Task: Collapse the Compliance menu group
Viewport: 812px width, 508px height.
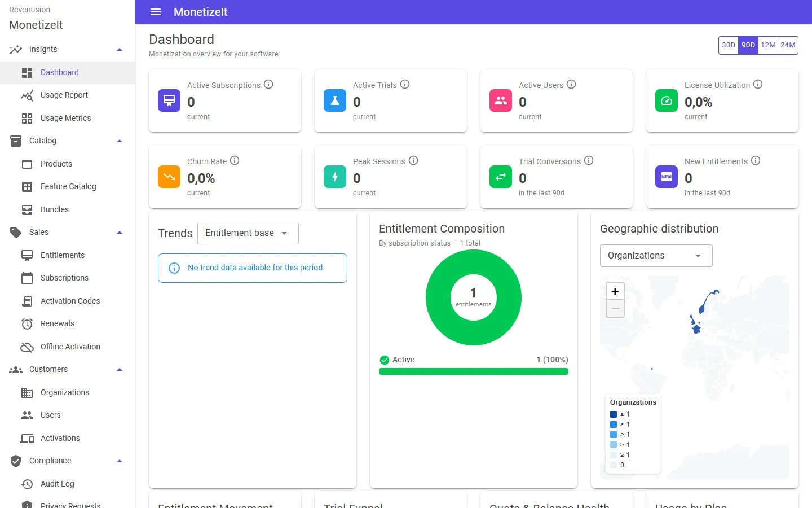Action: point(120,461)
